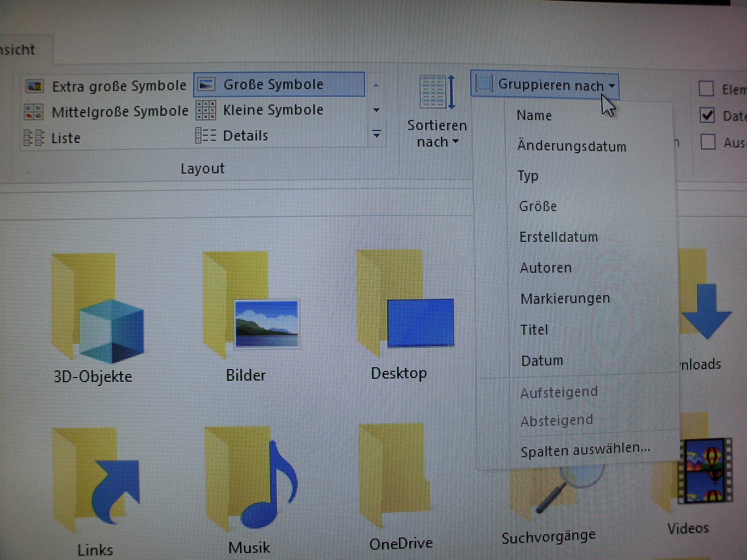Viewport: 747px width, 560px height.
Task: Group by Titel
Action: click(x=534, y=330)
